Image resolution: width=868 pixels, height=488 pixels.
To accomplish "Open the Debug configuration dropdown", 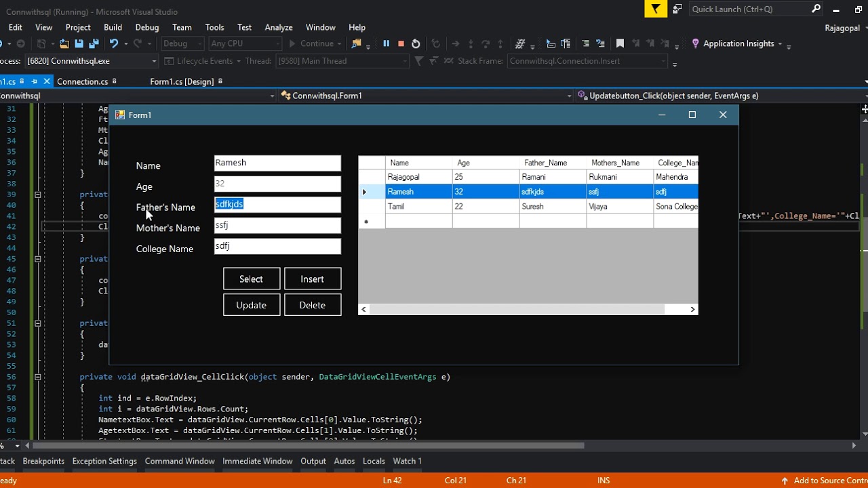I will (x=182, y=43).
